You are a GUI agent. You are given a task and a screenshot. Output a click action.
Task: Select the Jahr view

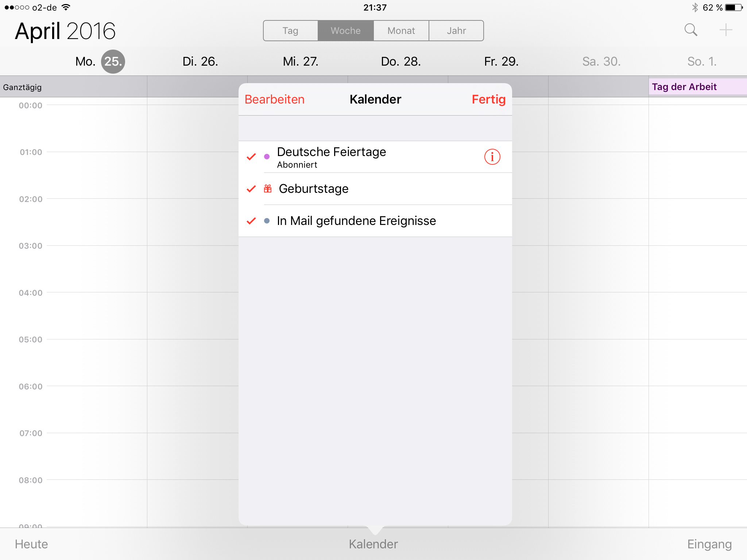click(x=456, y=31)
